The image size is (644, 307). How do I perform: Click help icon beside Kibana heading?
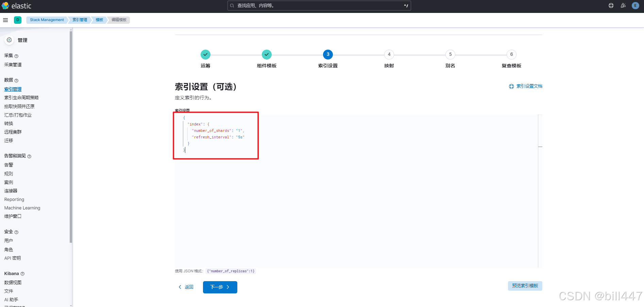pos(22,274)
